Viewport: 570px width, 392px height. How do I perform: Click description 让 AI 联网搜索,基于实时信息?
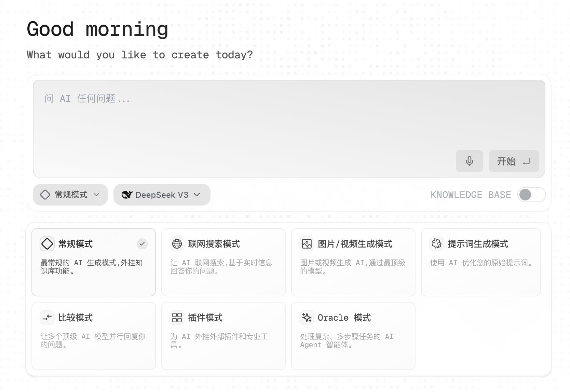[x=221, y=267]
